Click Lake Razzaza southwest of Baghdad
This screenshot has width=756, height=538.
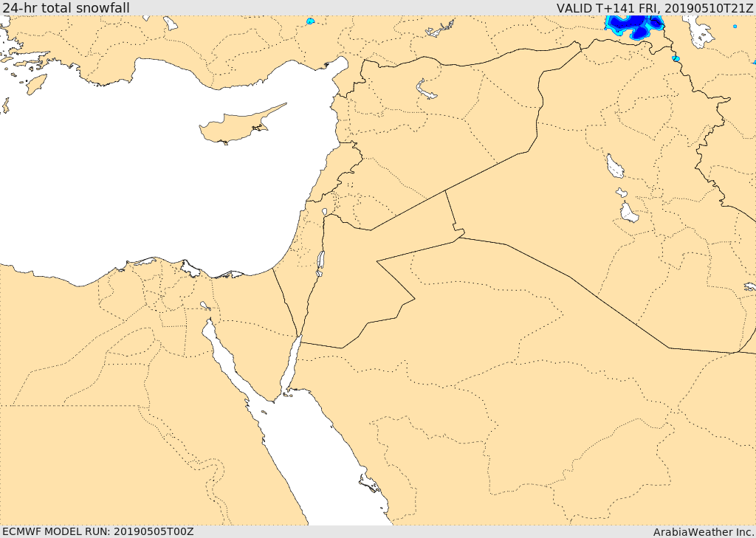pos(629,213)
